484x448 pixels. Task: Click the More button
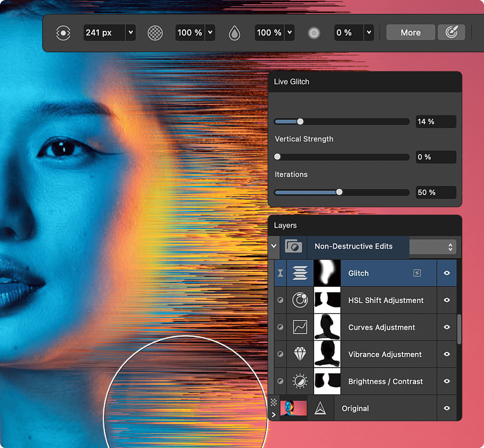coord(410,32)
